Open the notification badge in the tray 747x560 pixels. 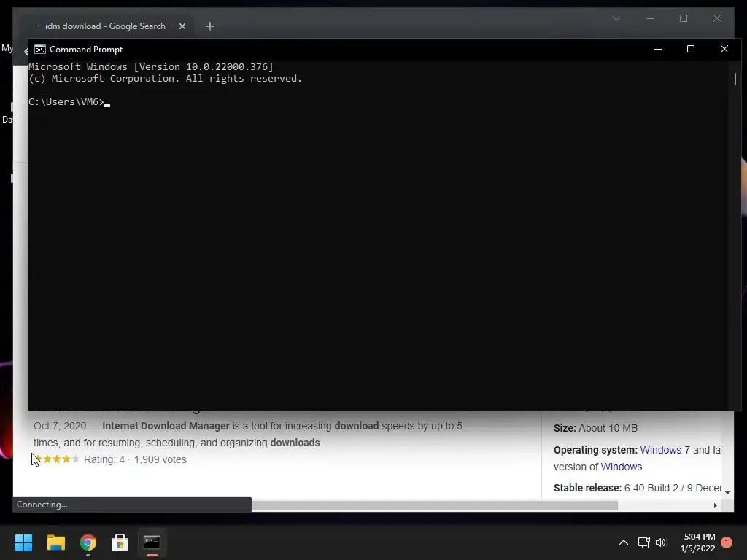point(727,542)
